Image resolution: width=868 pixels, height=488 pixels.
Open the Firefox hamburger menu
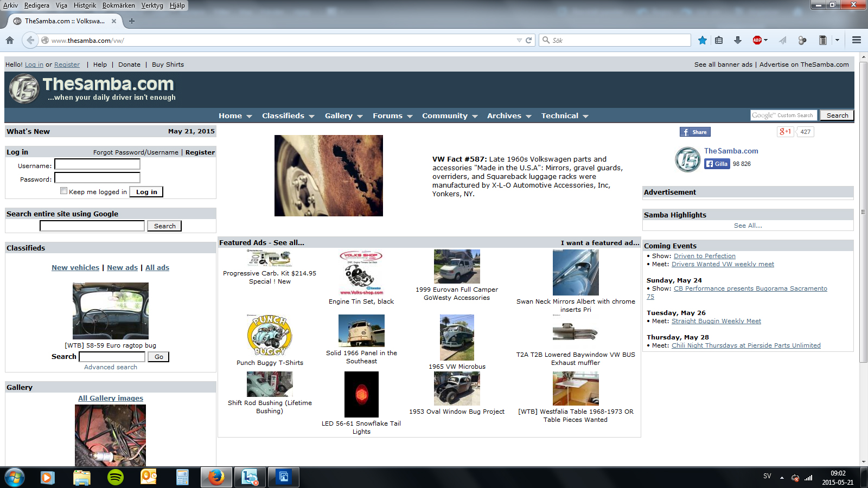[857, 40]
